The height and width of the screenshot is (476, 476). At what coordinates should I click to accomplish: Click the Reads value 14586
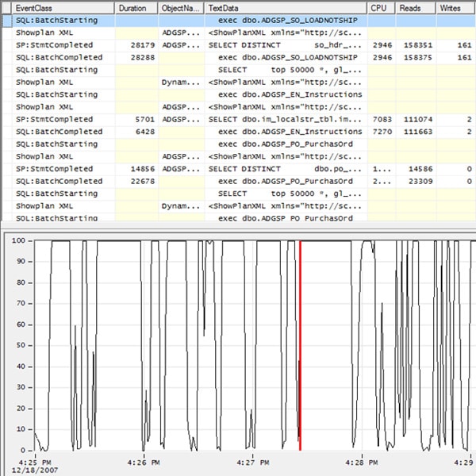click(x=420, y=169)
